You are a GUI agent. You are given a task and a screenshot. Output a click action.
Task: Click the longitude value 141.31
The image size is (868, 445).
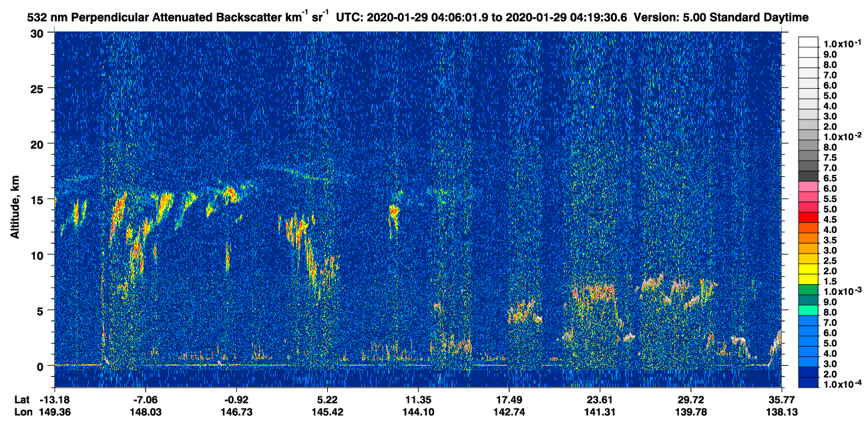(600, 412)
